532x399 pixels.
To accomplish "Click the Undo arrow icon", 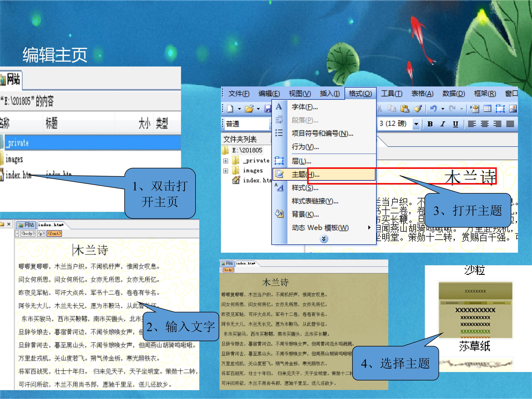I will [x=433, y=109].
